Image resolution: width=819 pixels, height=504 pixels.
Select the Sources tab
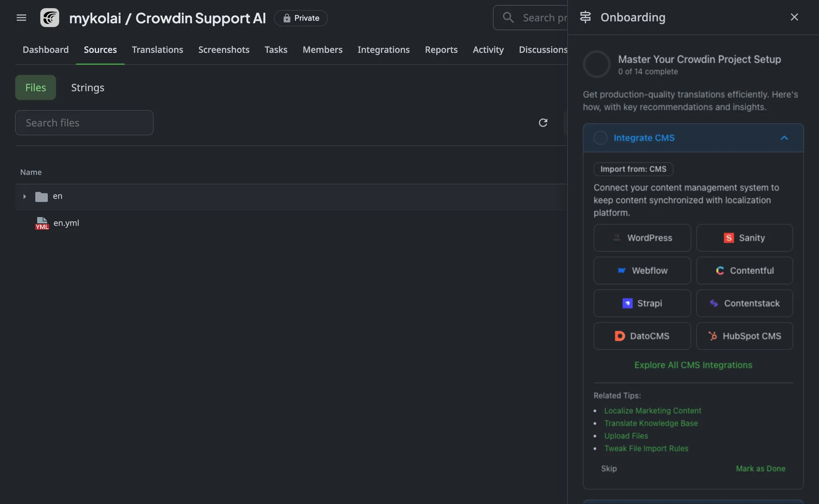(100, 50)
